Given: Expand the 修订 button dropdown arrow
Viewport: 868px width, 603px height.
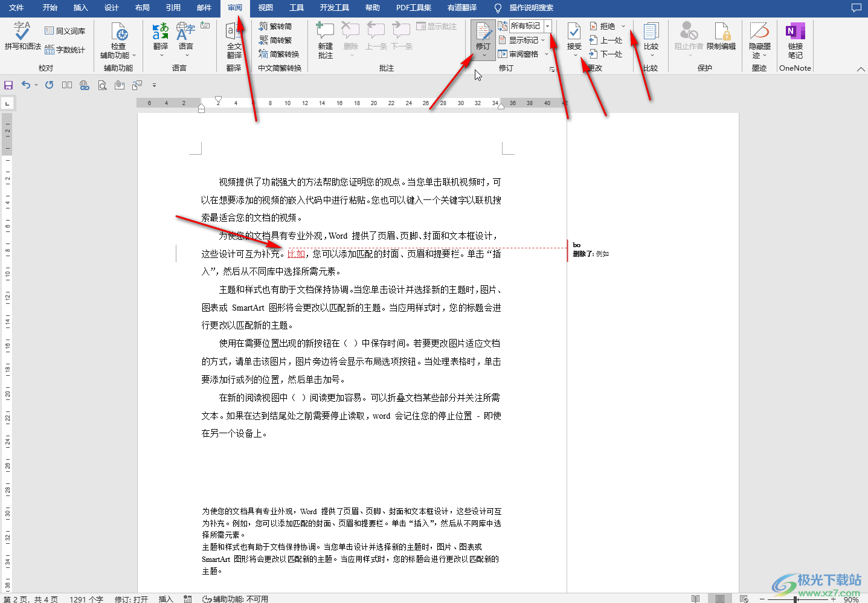Looking at the screenshot, I should (x=483, y=56).
